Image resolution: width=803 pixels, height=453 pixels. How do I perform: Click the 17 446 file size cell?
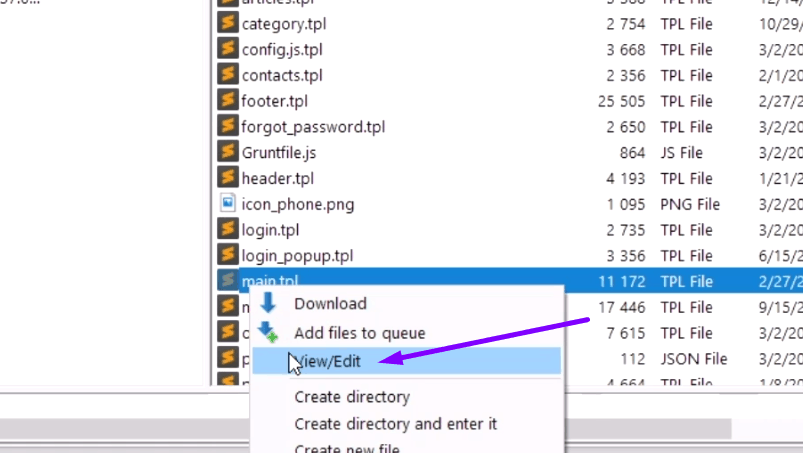click(621, 308)
